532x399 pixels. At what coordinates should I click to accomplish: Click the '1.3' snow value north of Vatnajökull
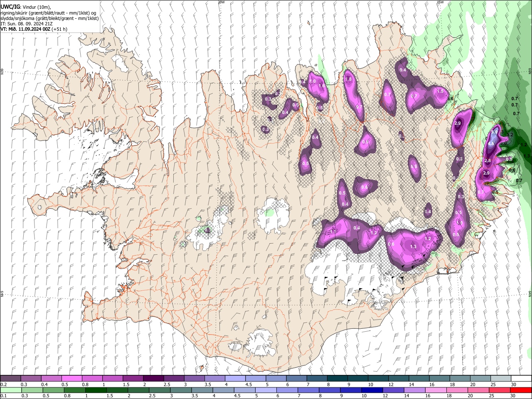[x=413, y=246]
